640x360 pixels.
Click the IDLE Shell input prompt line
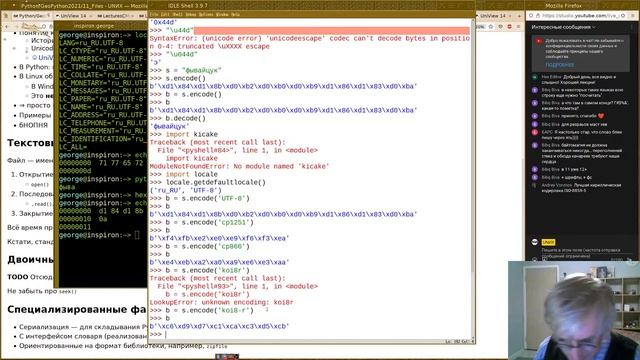point(310,334)
